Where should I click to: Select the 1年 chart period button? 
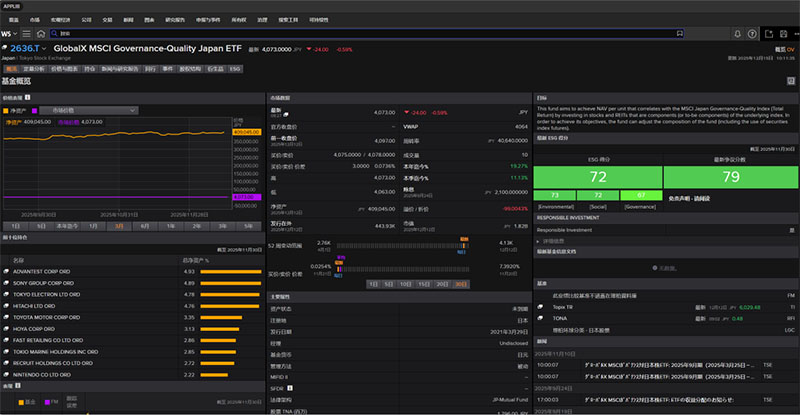(x=169, y=227)
